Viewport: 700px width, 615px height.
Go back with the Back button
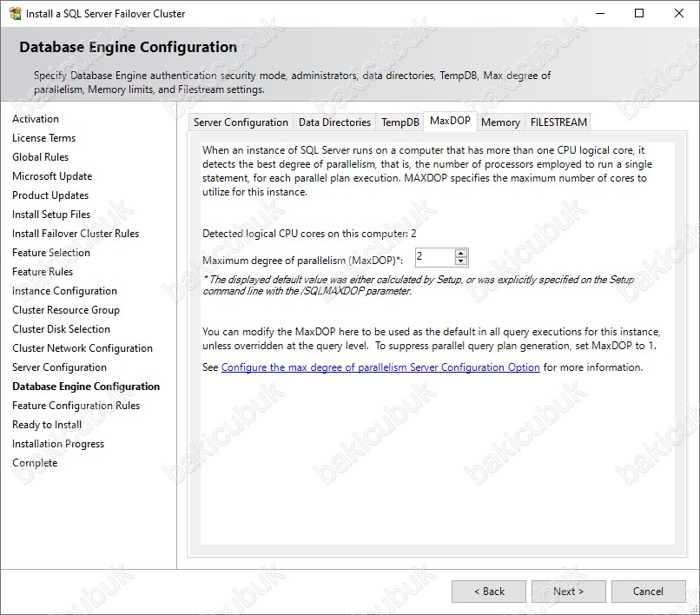[x=489, y=592]
